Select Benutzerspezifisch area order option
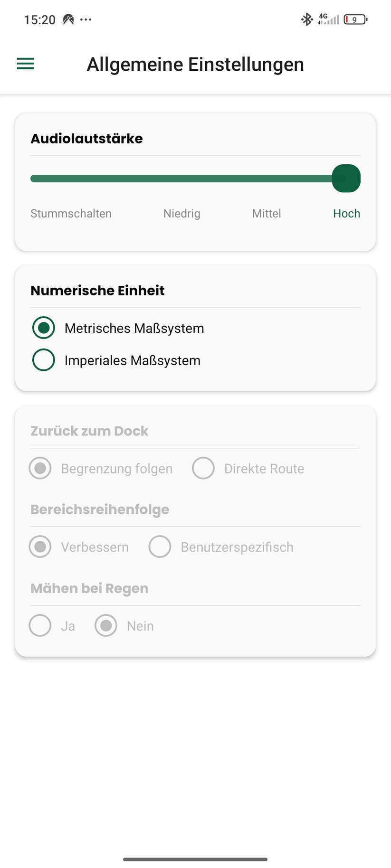391x868 pixels. click(x=160, y=547)
